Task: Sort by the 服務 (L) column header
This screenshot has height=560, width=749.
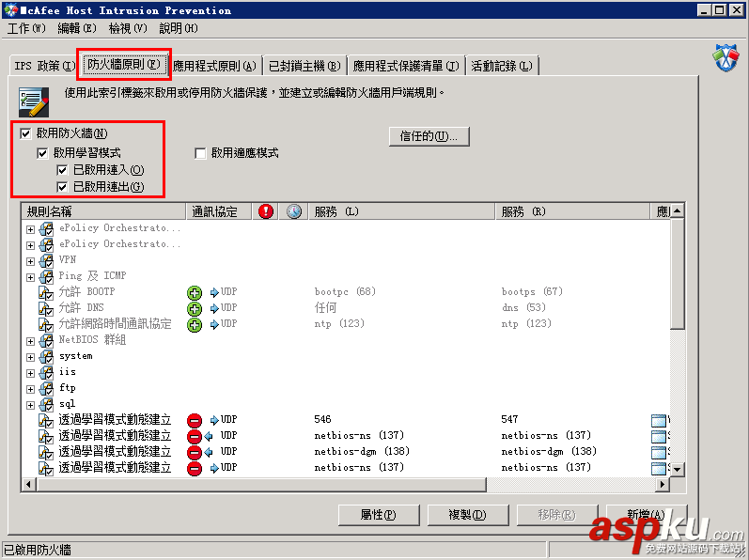Action: pyautogui.click(x=401, y=211)
